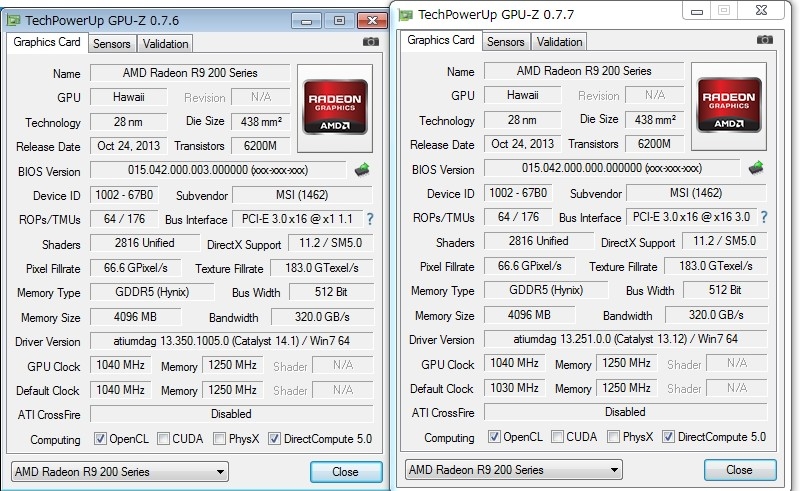Click the BIOS save chip icon in GPU-Z 0.7.6

click(x=362, y=169)
